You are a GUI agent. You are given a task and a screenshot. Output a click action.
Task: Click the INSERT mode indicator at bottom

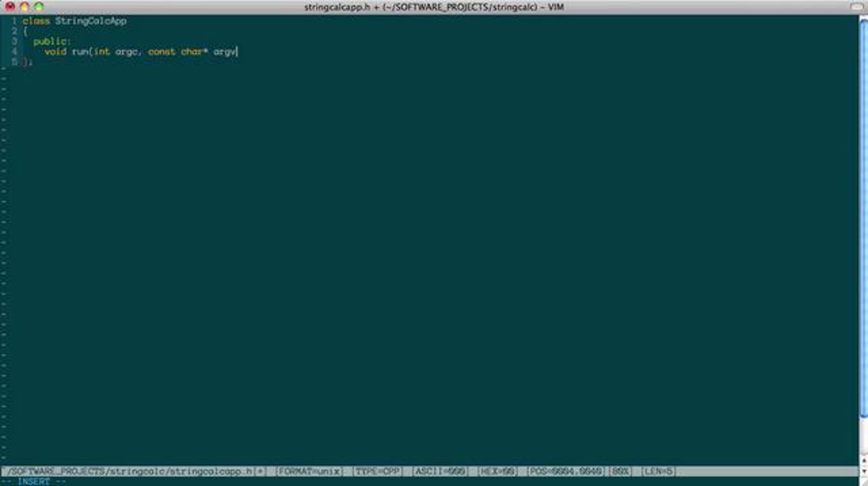pos(33,481)
